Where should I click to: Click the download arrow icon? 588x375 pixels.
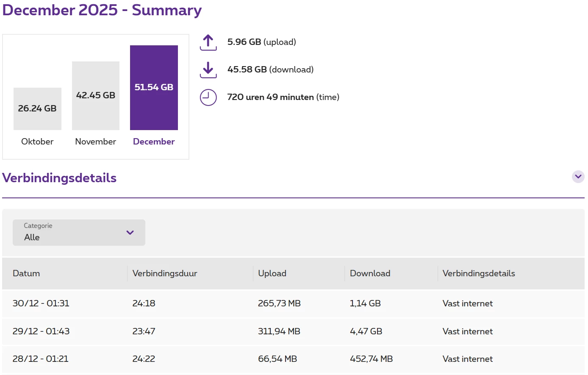tap(208, 70)
